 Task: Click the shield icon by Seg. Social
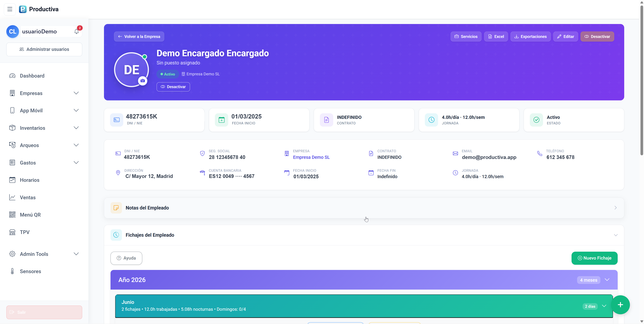pyautogui.click(x=202, y=153)
